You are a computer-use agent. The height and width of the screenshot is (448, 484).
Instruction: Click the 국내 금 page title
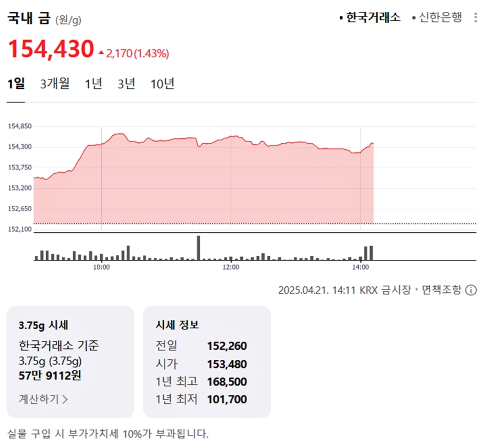tap(29, 18)
